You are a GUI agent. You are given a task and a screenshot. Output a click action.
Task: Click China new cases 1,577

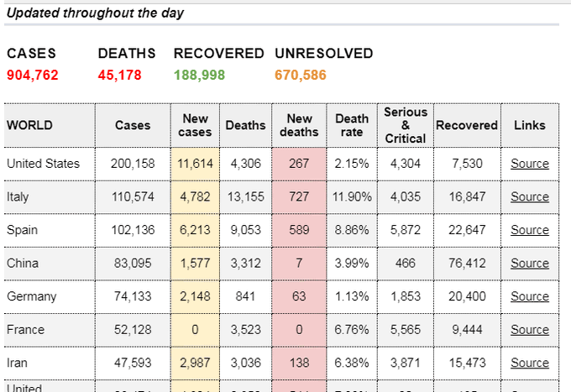(195, 264)
